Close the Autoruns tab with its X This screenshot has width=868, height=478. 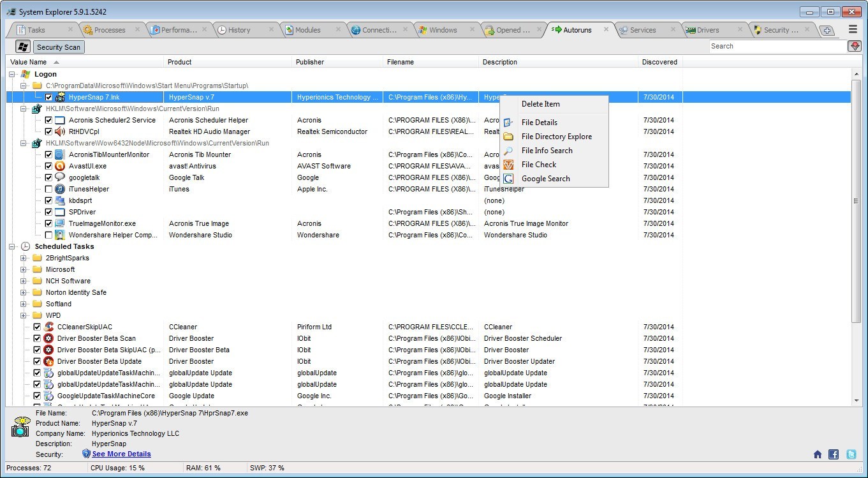tap(606, 29)
